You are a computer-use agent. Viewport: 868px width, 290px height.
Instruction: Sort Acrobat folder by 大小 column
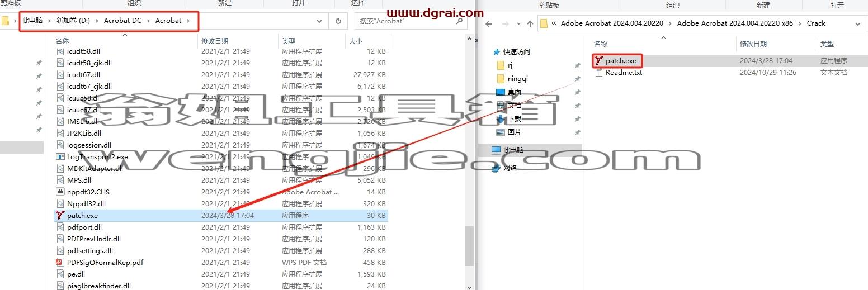355,41
